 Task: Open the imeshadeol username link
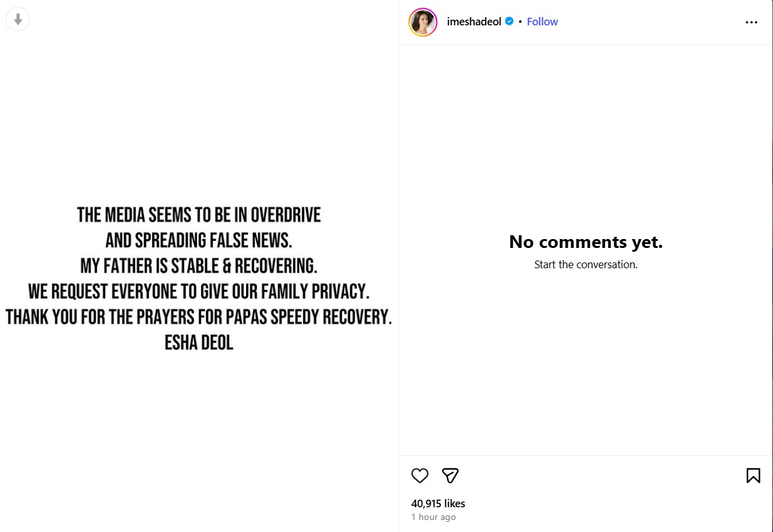pyautogui.click(x=474, y=22)
